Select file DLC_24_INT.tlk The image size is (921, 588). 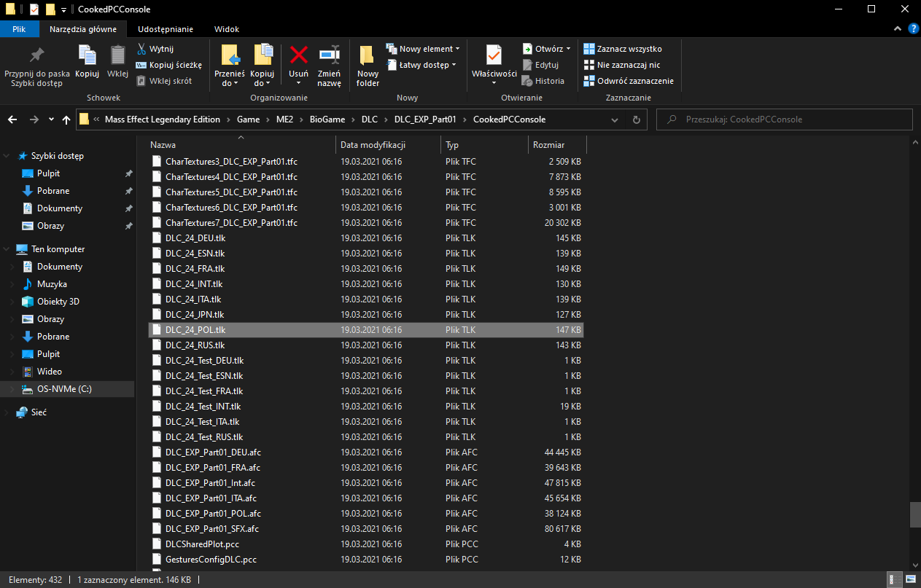[193, 284]
